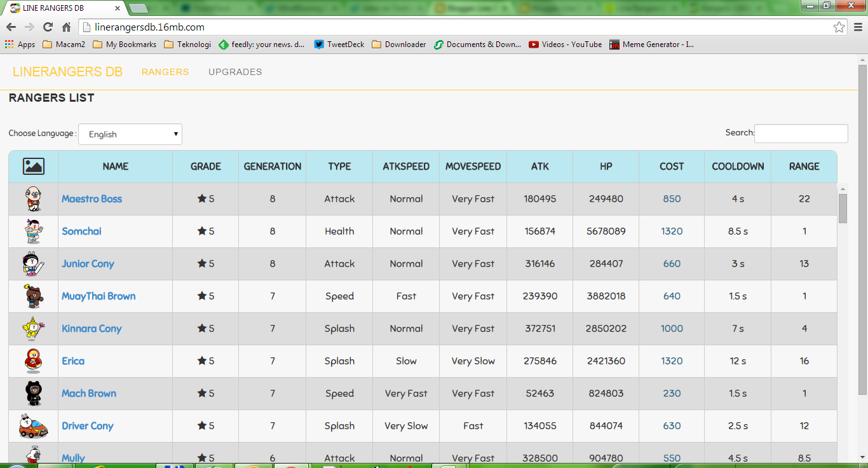Sort table by RANGE column
Screen dimensions: 868x468
click(804, 167)
